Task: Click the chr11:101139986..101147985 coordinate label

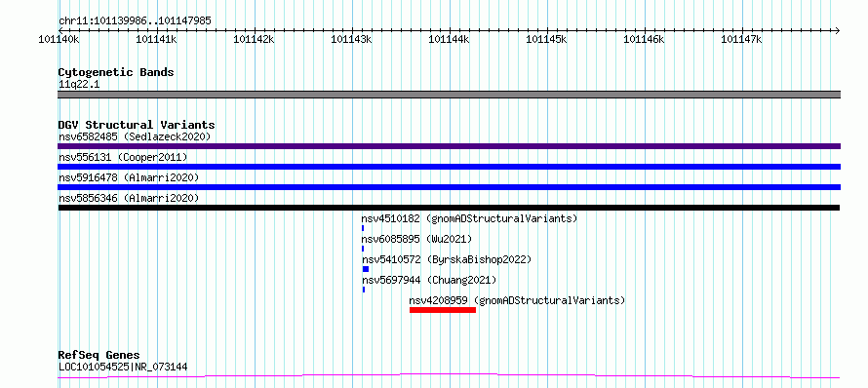Action: click(x=135, y=21)
